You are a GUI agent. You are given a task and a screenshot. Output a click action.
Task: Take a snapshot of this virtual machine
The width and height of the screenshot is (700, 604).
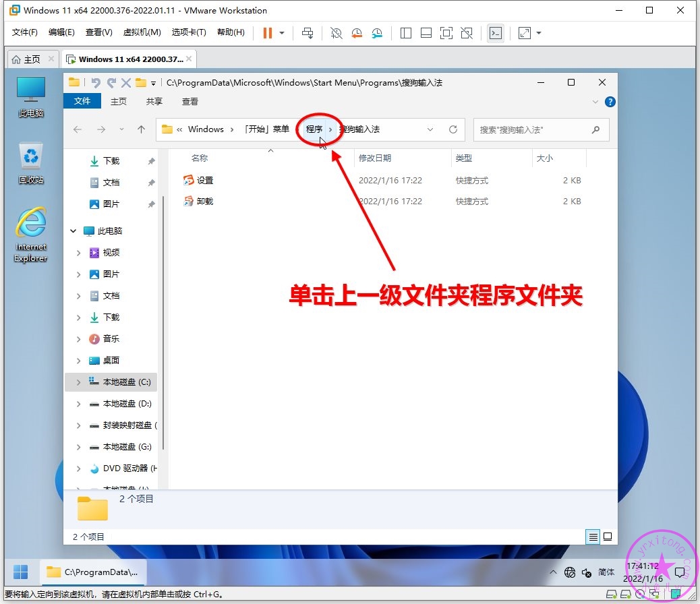[336, 33]
